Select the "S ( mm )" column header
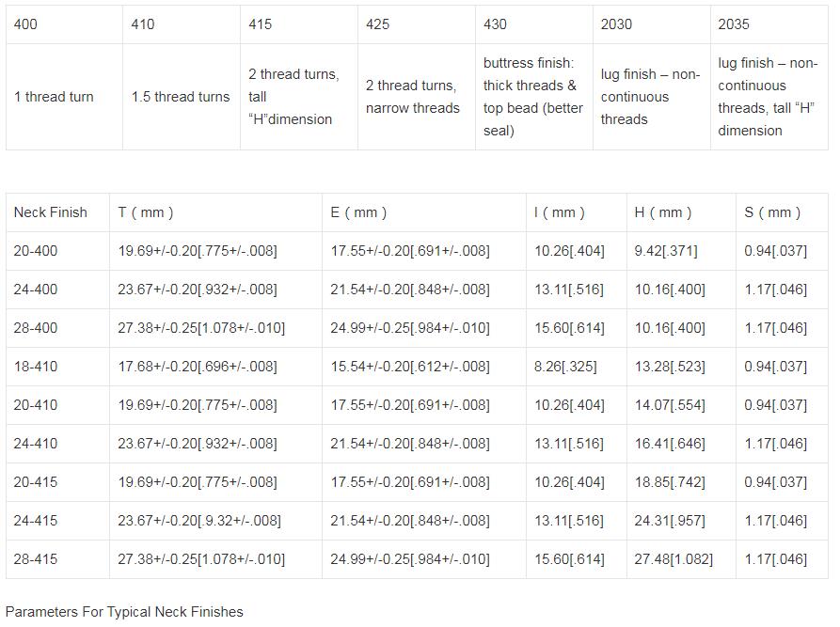Image resolution: width=840 pixels, height=627 pixels. tap(773, 212)
